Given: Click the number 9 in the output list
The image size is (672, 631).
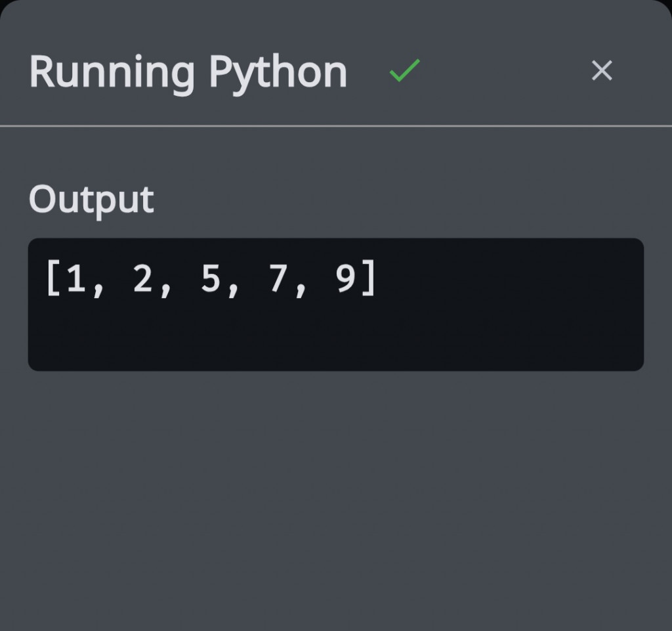Looking at the screenshot, I should 345,279.
